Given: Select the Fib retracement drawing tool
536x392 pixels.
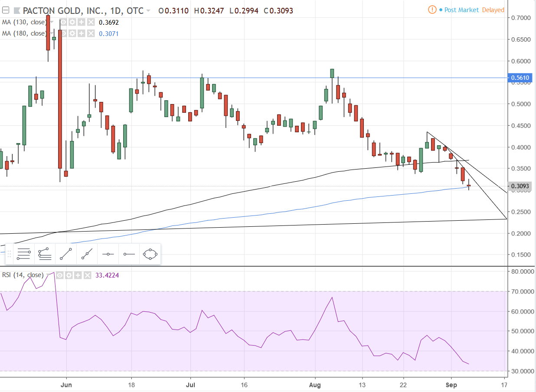Looking at the screenshot, I should click(24, 255).
